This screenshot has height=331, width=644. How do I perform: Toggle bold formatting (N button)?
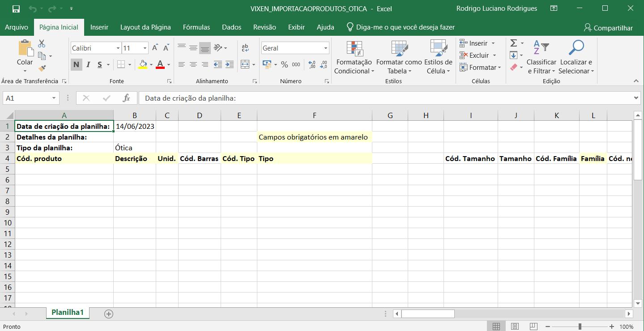point(76,64)
